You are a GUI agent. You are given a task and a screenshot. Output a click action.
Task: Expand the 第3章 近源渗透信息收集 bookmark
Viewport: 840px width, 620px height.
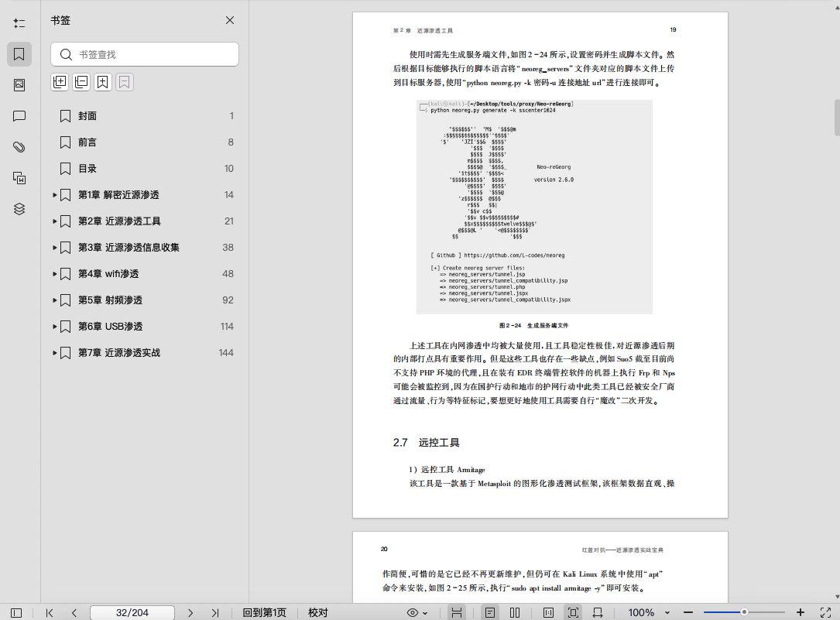click(55, 248)
